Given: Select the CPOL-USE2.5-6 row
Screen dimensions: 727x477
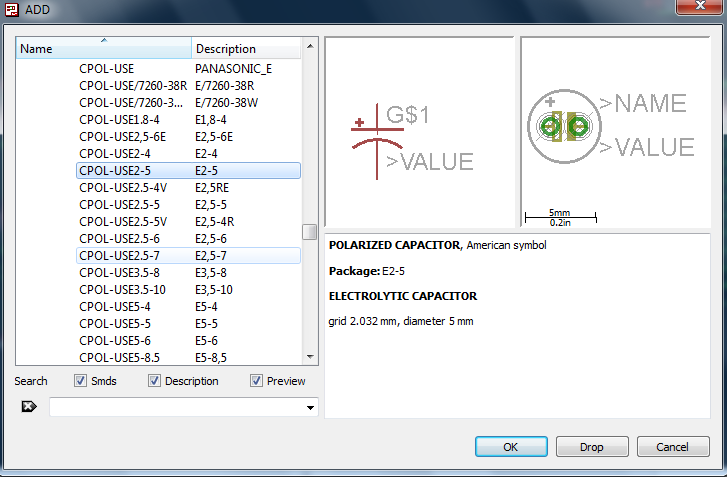Looking at the screenshot, I should click(188, 239).
